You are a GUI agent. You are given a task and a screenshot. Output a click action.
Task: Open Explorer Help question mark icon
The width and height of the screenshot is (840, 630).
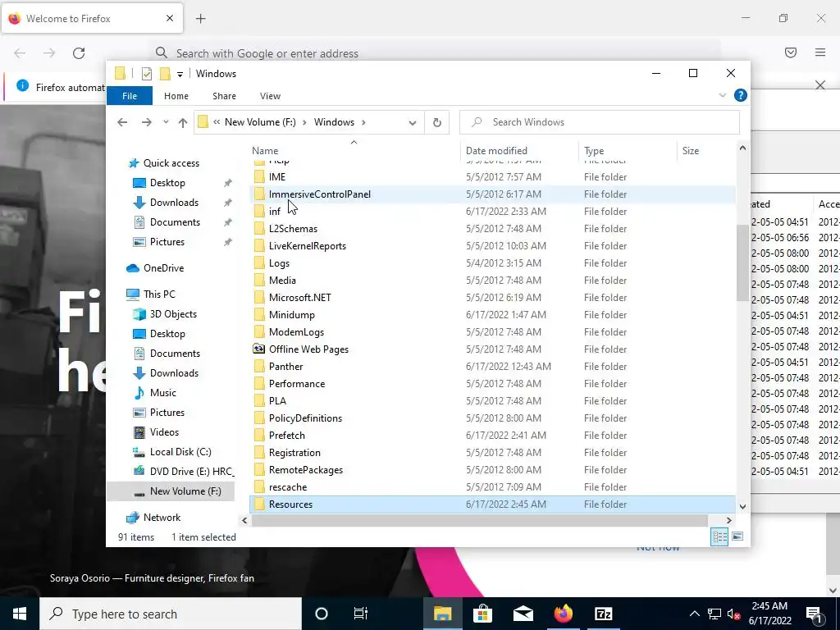tap(741, 95)
